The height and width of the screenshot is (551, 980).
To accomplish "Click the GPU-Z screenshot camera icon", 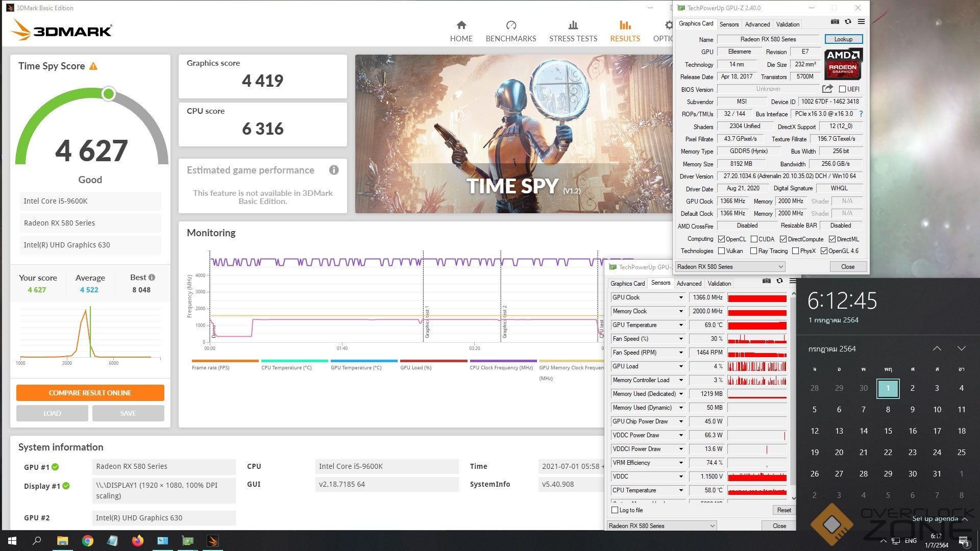I will tap(835, 22).
